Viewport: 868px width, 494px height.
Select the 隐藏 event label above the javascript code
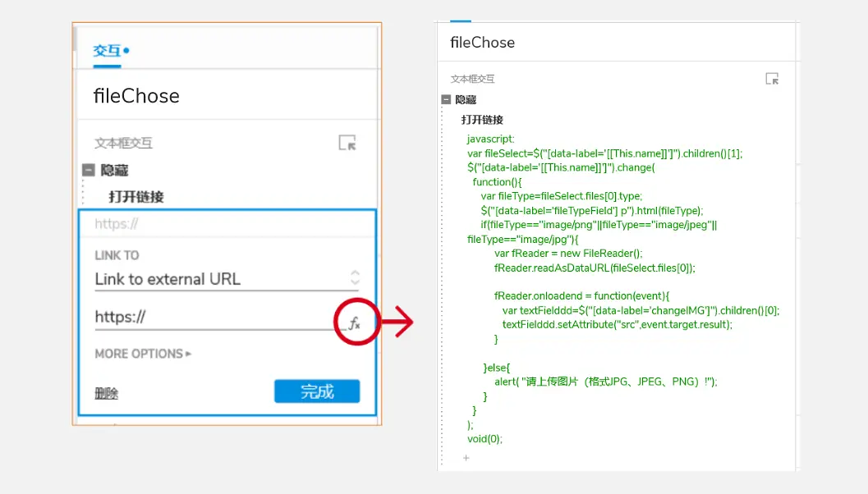(466, 99)
